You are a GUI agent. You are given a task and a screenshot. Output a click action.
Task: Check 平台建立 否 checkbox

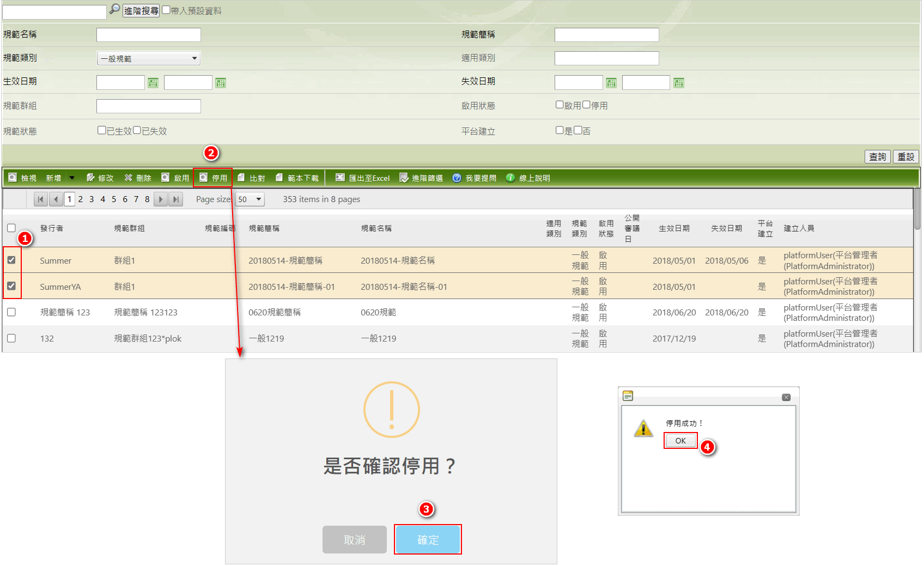click(x=577, y=130)
